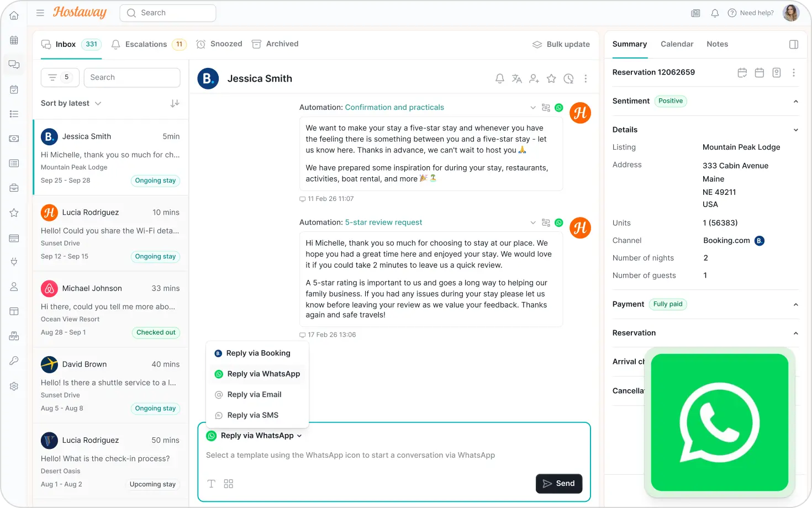Screen dimensions: 812x508
Task: Open the reviews star icon in sidebar
Action: (x=14, y=213)
